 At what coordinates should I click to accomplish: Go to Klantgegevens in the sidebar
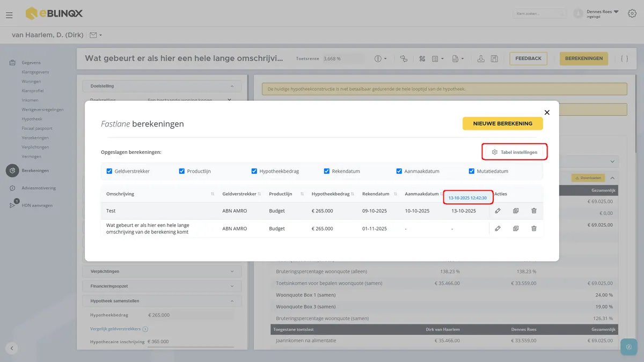pyautogui.click(x=35, y=72)
